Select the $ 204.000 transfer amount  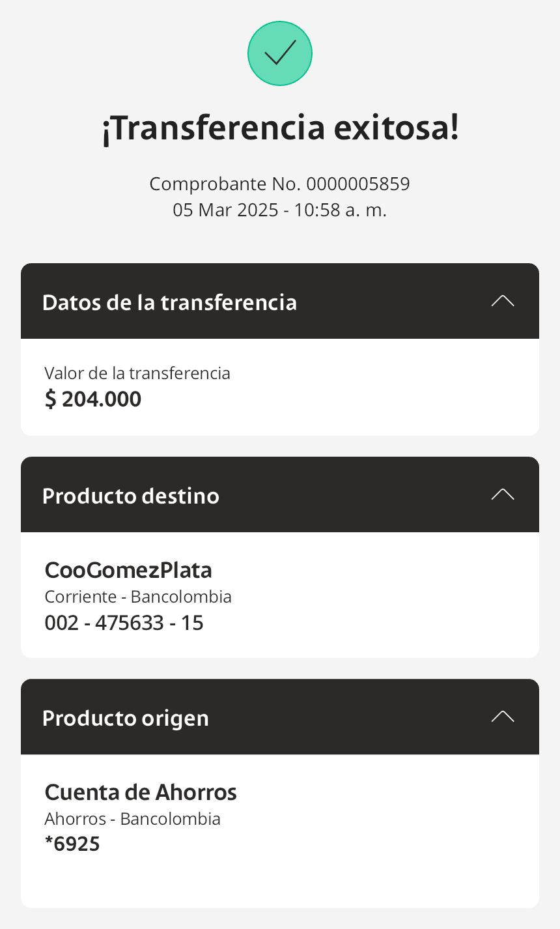pyautogui.click(x=93, y=399)
